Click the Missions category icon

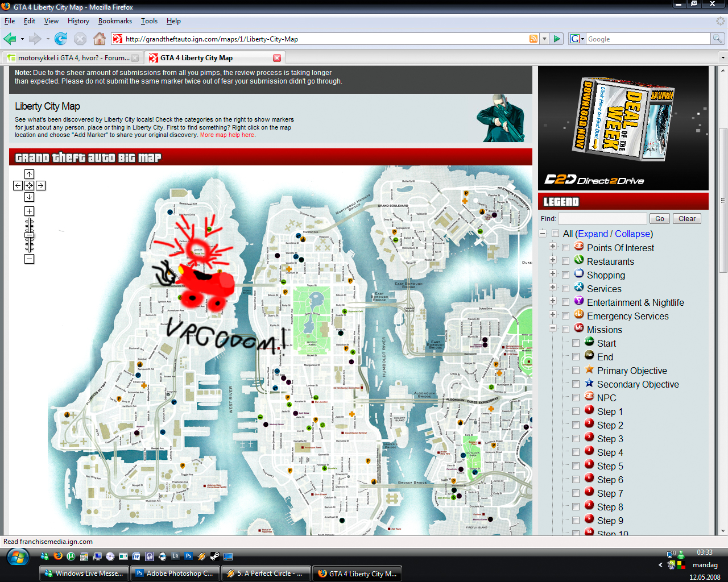579,328
